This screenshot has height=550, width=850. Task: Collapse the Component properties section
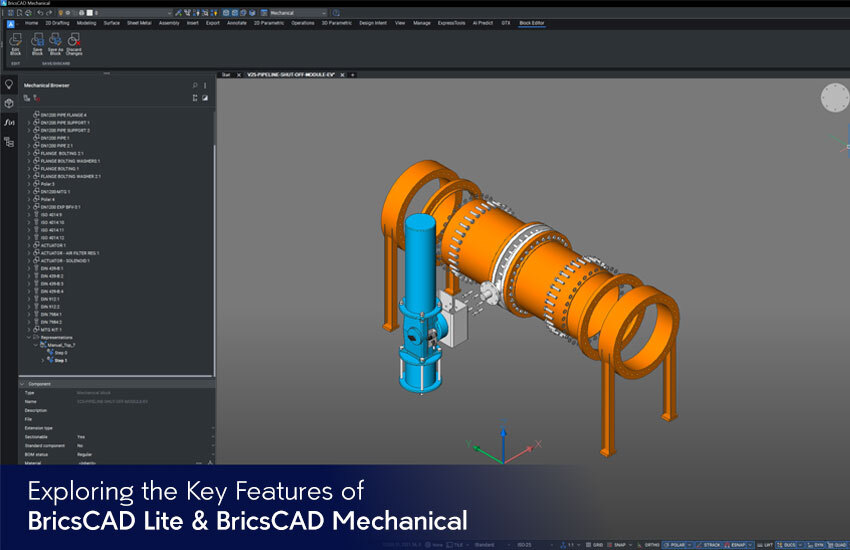pyautogui.click(x=22, y=384)
